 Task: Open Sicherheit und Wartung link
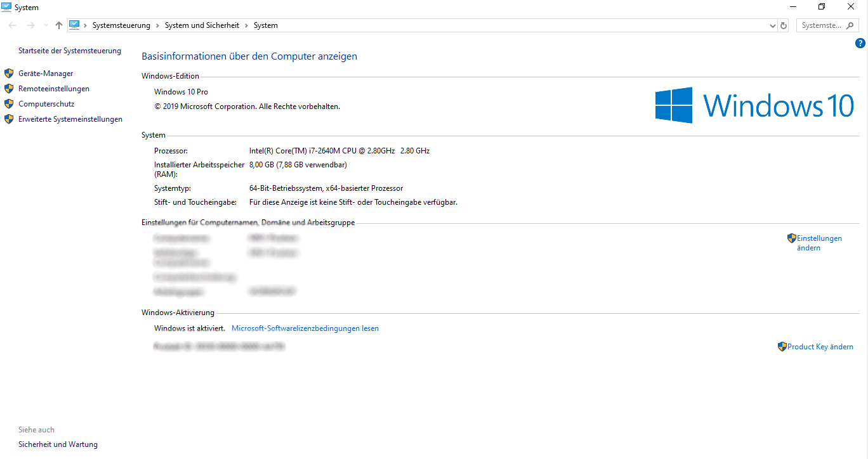tap(58, 444)
